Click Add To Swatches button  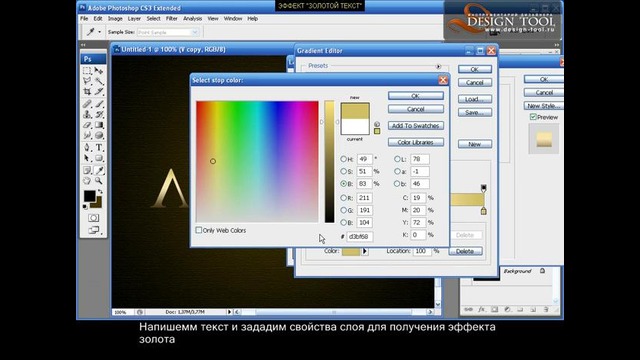(416, 126)
